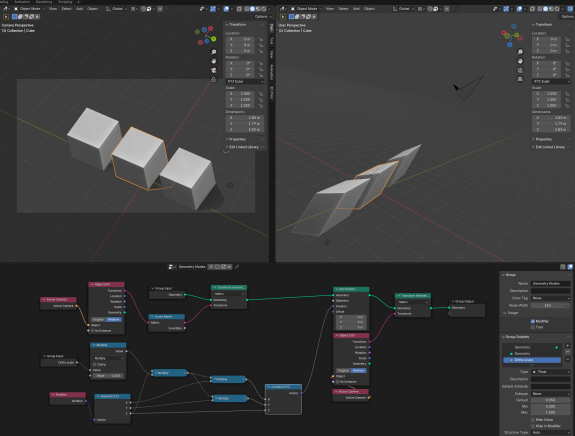Open the Add menu in left viewport

pyautogui.click(x=79, y=9)
